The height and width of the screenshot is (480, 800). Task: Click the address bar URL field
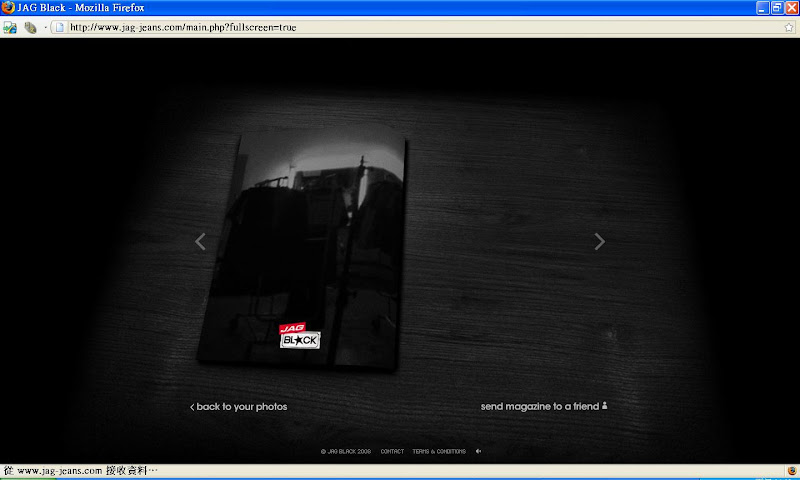pos(423,28)
